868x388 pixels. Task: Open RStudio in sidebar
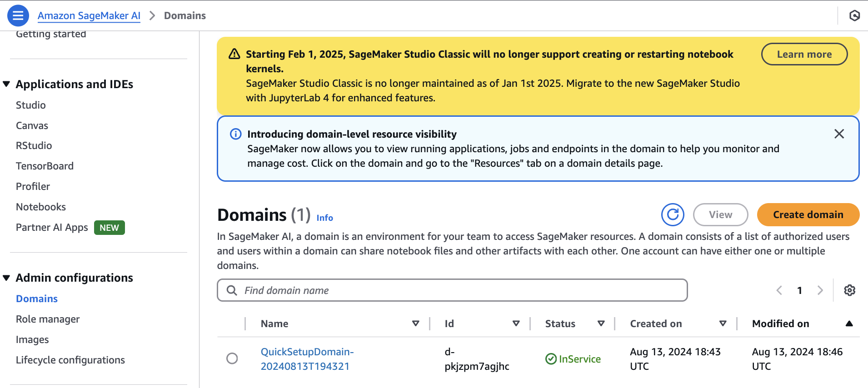34,145
